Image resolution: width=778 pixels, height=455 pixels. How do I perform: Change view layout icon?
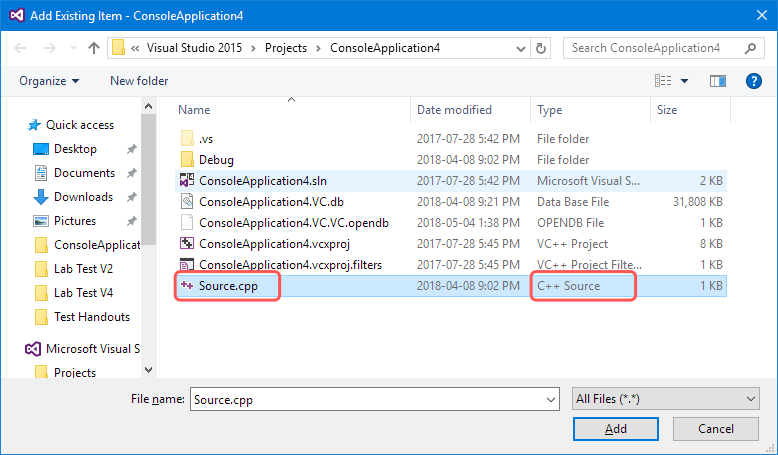pos(663,80)
